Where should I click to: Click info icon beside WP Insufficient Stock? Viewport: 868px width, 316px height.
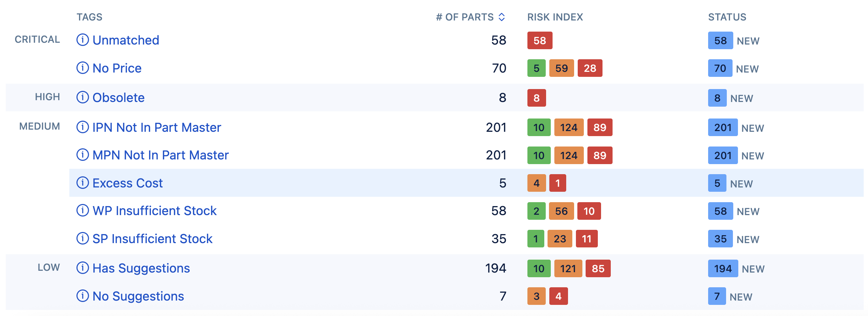click(83, 210)
